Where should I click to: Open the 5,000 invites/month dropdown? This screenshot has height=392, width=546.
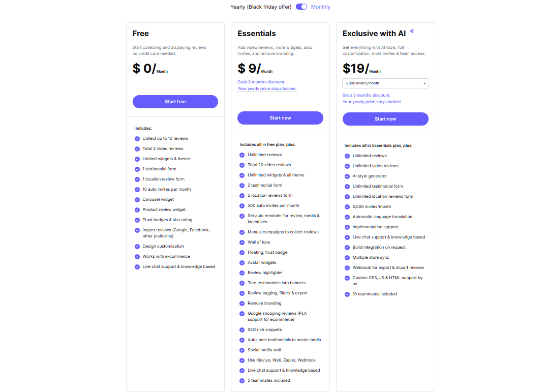pos(385,83)
